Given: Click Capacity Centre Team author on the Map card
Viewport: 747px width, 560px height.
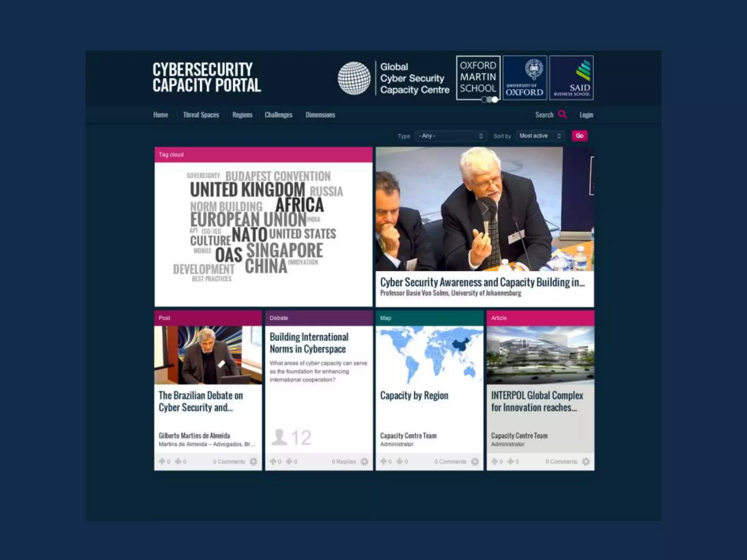Looking at the screenshot, I should [409, 436].
